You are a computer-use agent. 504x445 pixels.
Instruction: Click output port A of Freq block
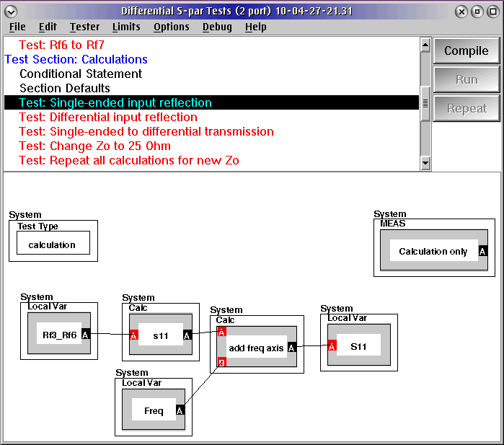[x=180, y=410]
